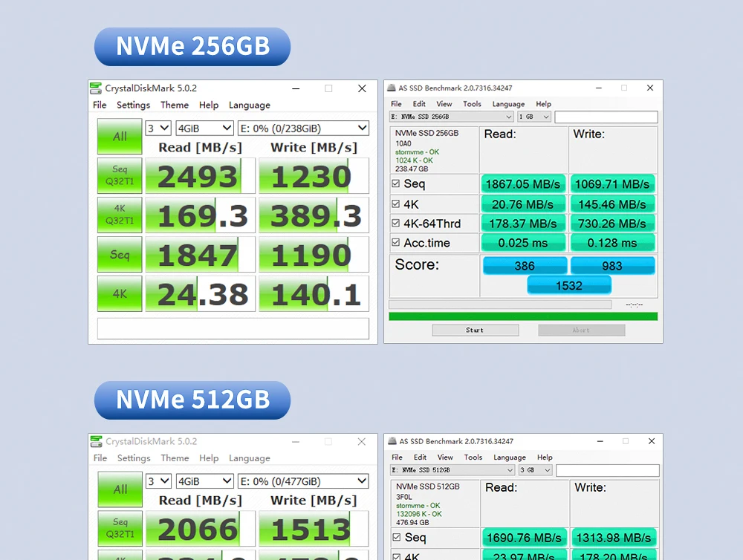Uncheck Seq test beside 1867.05 MB/s

[x=395, y=184]
